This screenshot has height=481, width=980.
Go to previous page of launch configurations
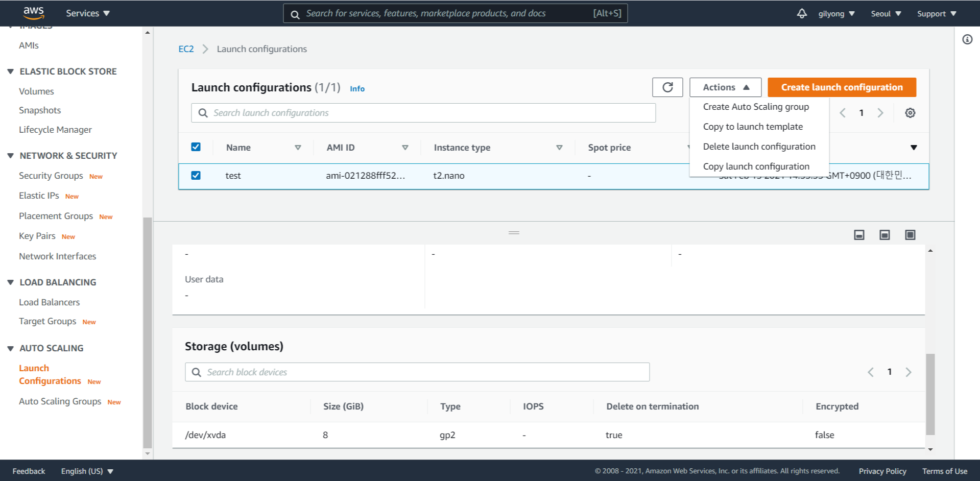[843, 113]
